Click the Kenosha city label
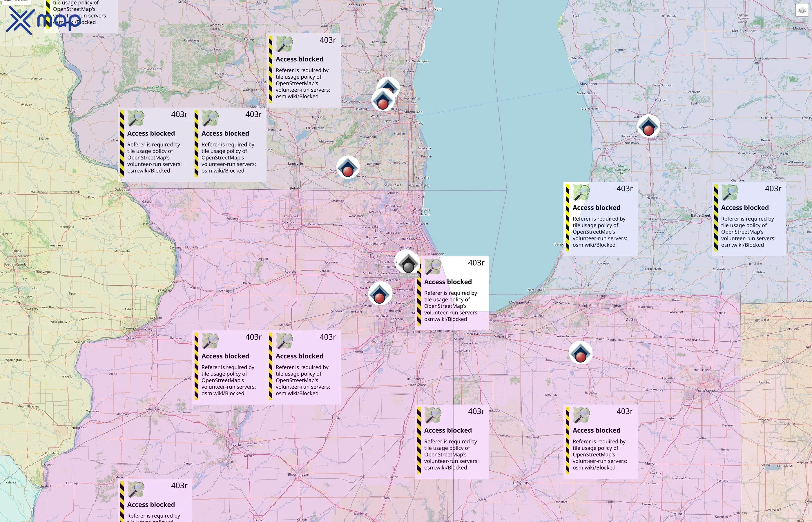Viewport: 812px width, 522px height. [x=422, y=177]
